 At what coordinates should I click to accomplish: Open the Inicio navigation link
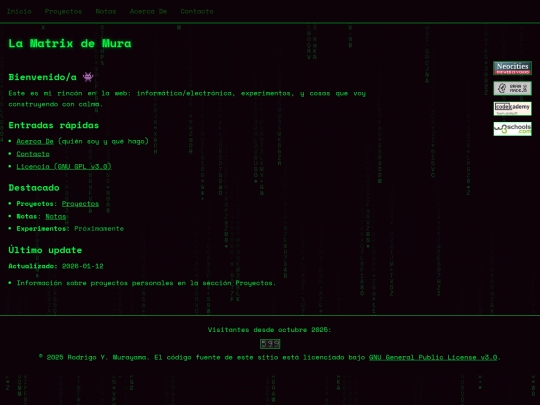click(x=19, y=11)
